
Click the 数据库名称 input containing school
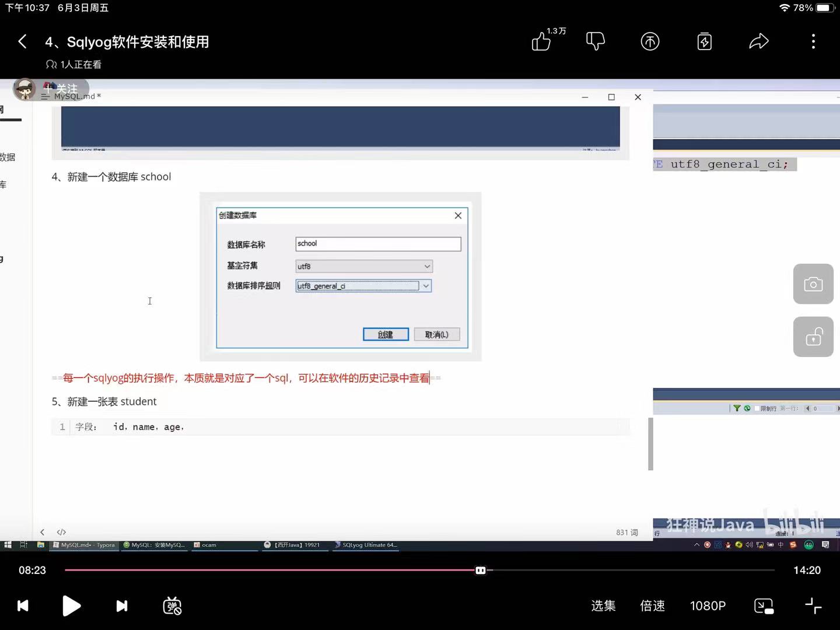378,244
